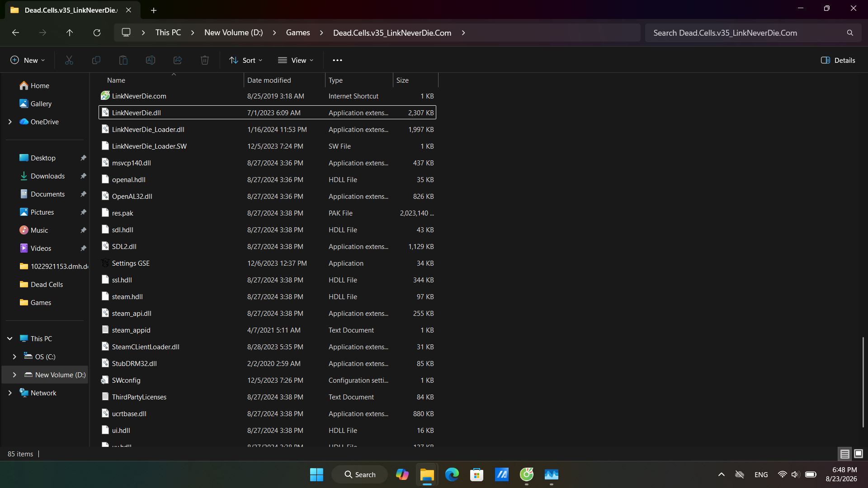Viewport: 868px width, 488px height.
Task: Click the file list vertical scrollbar
Action: pyautogui.click(x=863, y=382)
